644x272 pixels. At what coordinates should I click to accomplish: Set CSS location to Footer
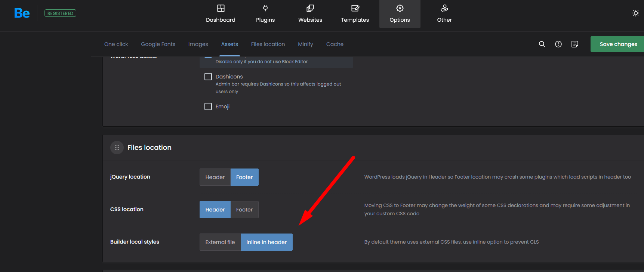pos(244,210)
